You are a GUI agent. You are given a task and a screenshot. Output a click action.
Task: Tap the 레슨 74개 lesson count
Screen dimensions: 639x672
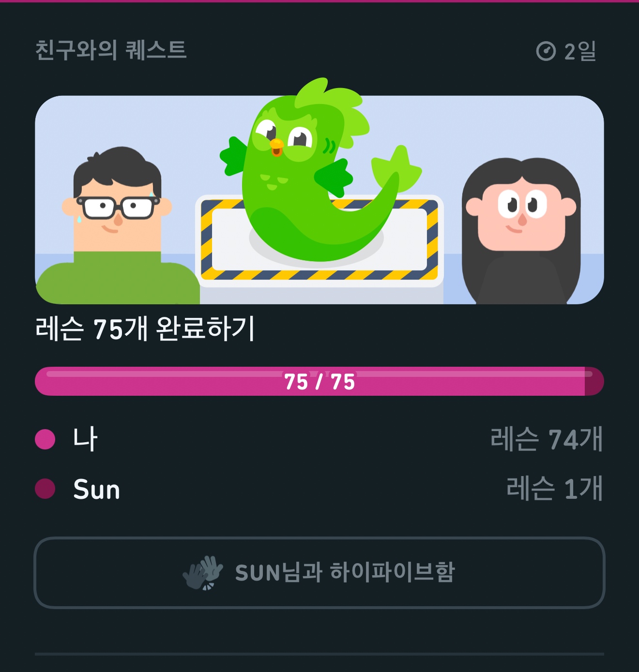547,439
